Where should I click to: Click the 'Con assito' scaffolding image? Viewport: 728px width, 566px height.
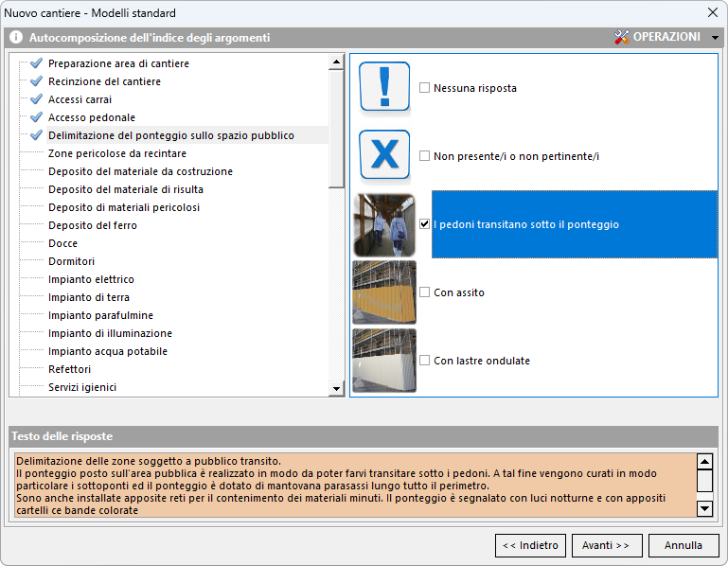tap(384, 292)
